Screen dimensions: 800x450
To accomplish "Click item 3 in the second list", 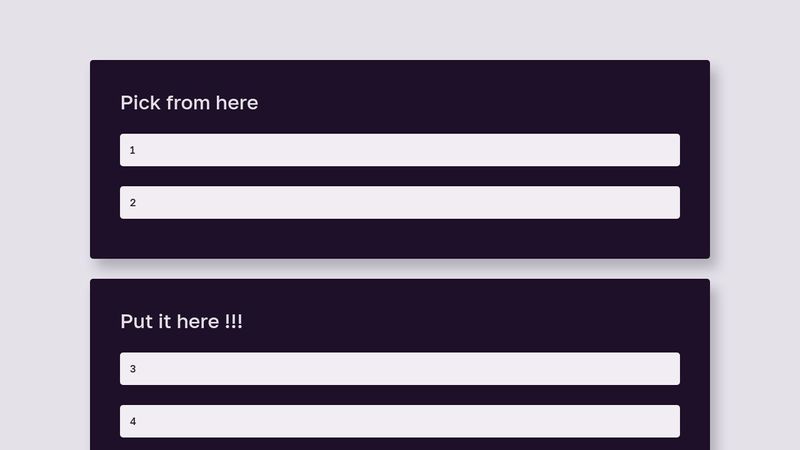I will click(x=400, y=369).
